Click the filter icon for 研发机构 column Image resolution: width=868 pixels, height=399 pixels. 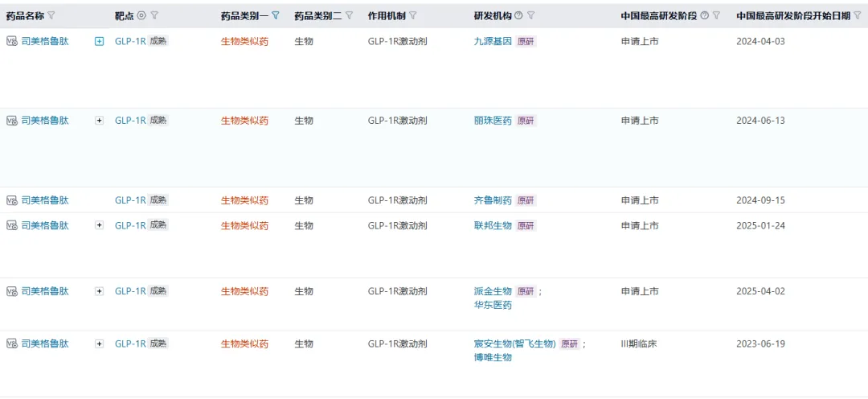(530, 15)
